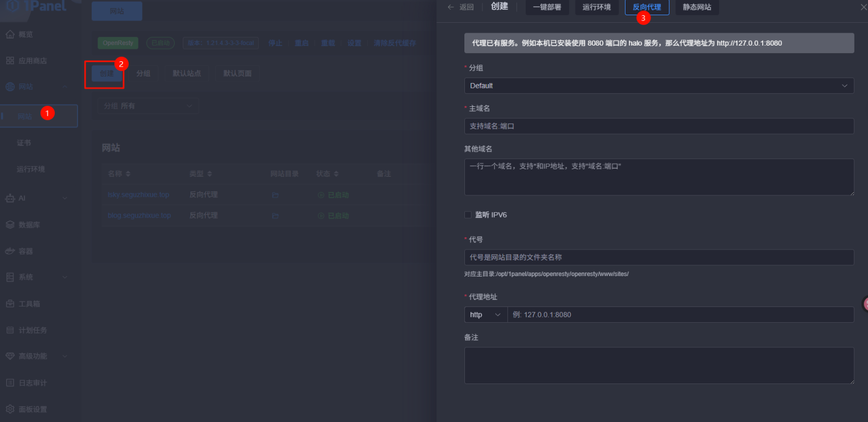Viewport: 868px width, 422px height.
Task: Open 计划任务 scheduled tasks icon
Action: [10, 330]
